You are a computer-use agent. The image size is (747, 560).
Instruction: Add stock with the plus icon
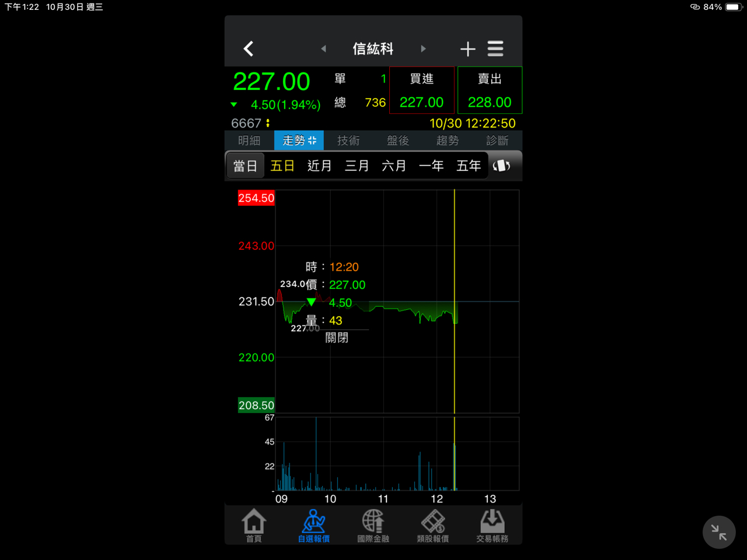[467, 49]
